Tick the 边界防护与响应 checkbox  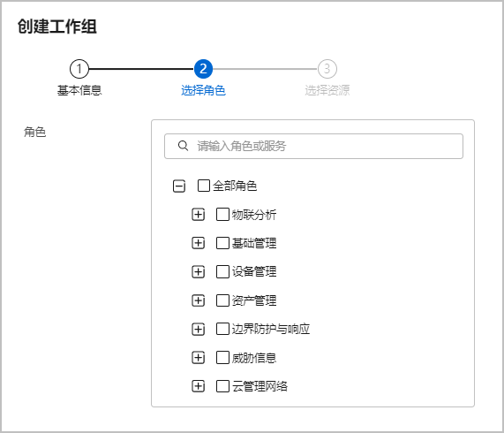coord(222,329)
